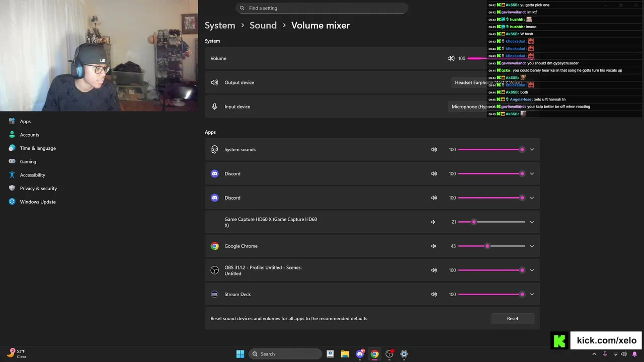
Task: Click the Google Chrome volume value 43
Action: click(453, 246)
